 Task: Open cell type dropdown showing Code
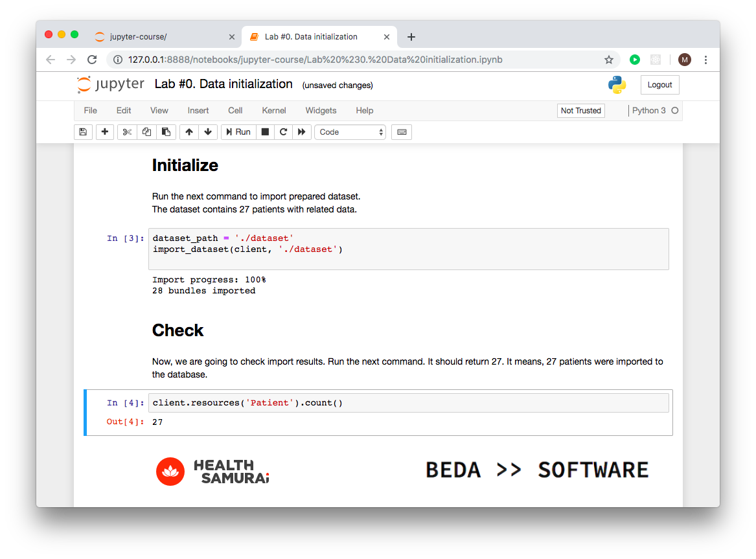[350, 132]
